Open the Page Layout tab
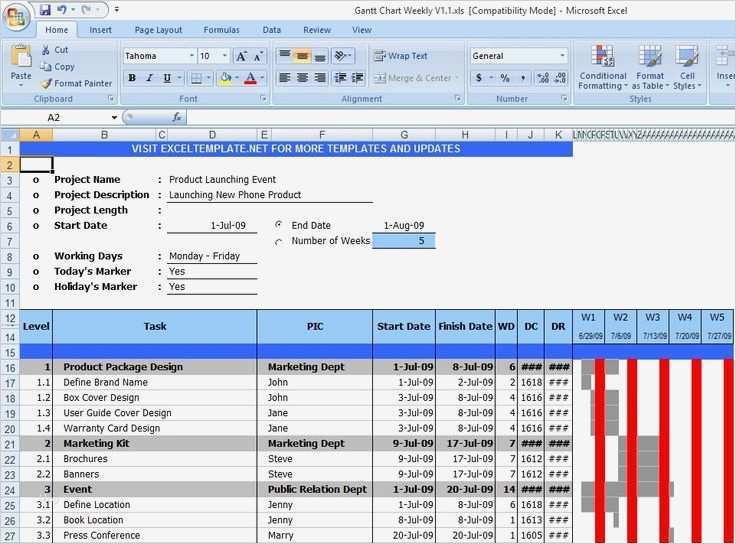This screenshot has width=736, height=544. 158,30
